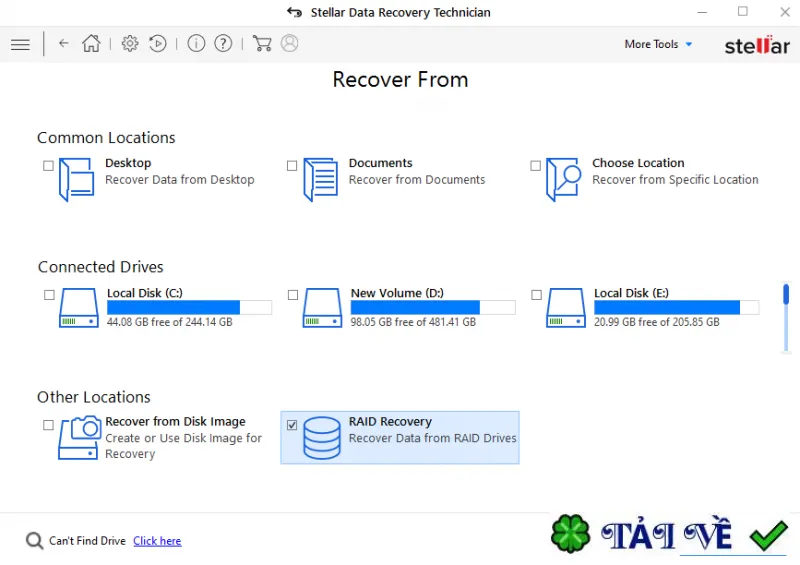Screen dimensions: 800x565
Task: Return to the Home screen icon
Action: [x=92, y=43]
